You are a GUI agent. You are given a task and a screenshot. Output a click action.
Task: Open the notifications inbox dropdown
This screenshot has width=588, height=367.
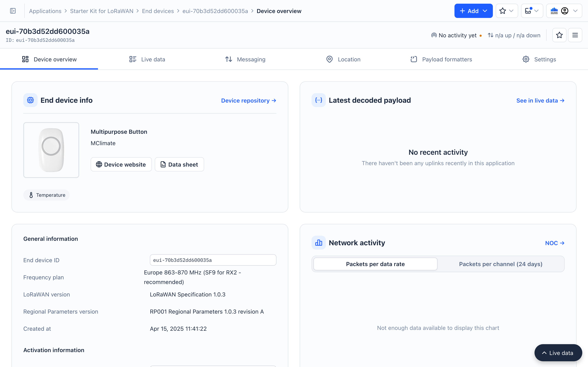pos(532,11)
